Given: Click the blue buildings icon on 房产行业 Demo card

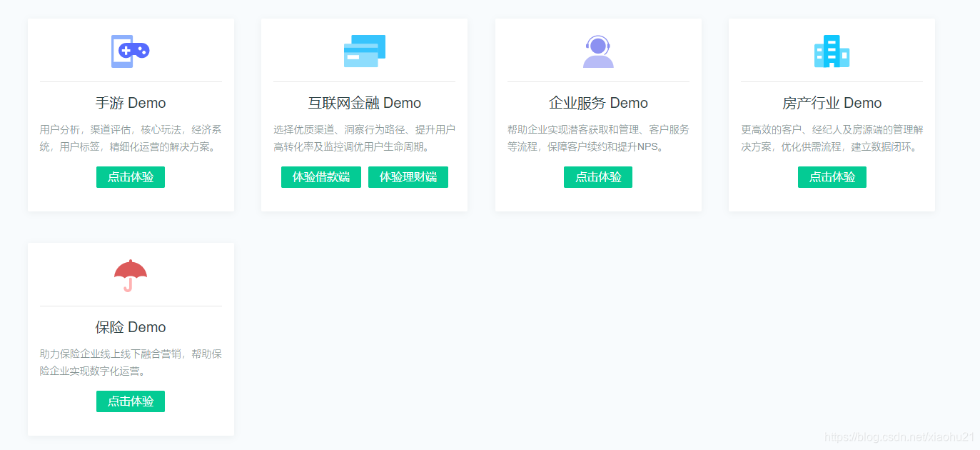Looking at the screenshot, I should click(832, 51).
